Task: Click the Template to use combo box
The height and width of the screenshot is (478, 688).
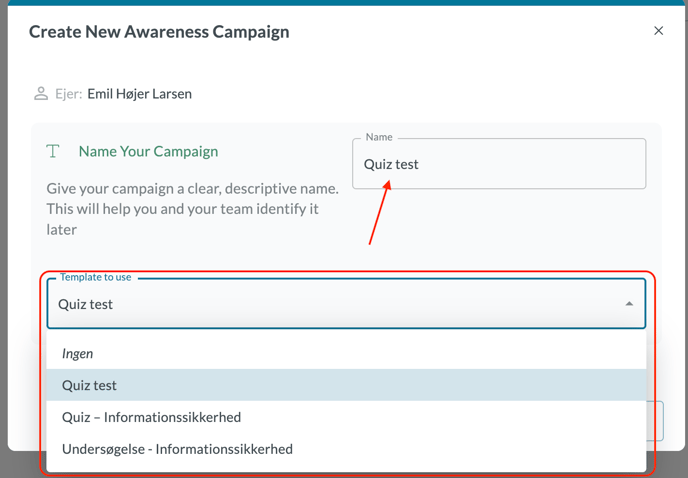Action: (330, 304)
